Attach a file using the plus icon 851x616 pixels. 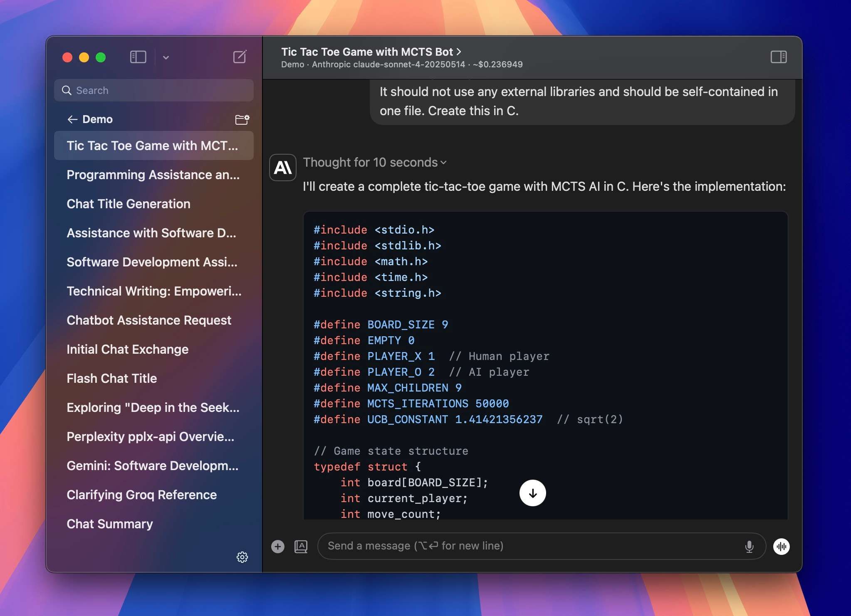277,546
